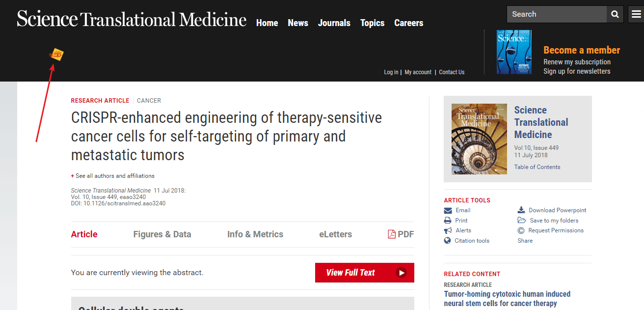Click the Citation tools globe icon
This screenshot has width=644, height=310.
click(x=448, y=241)
